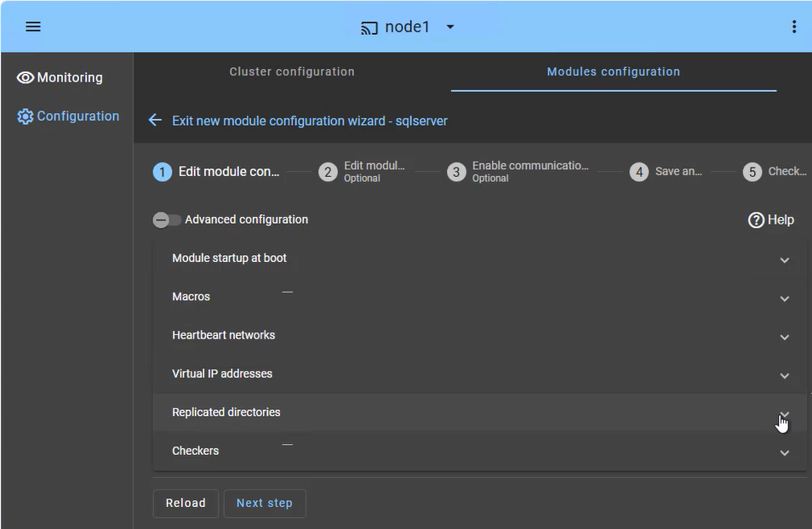Expand the Replicated directories section
This screenshot has height=529, width=812.
click(784, 414)
